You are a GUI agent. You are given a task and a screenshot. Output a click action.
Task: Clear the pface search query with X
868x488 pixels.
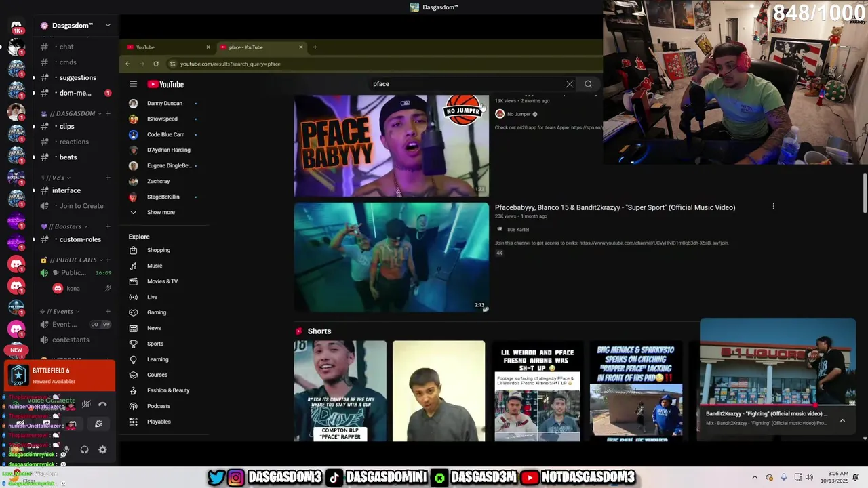tap(570, 84)
